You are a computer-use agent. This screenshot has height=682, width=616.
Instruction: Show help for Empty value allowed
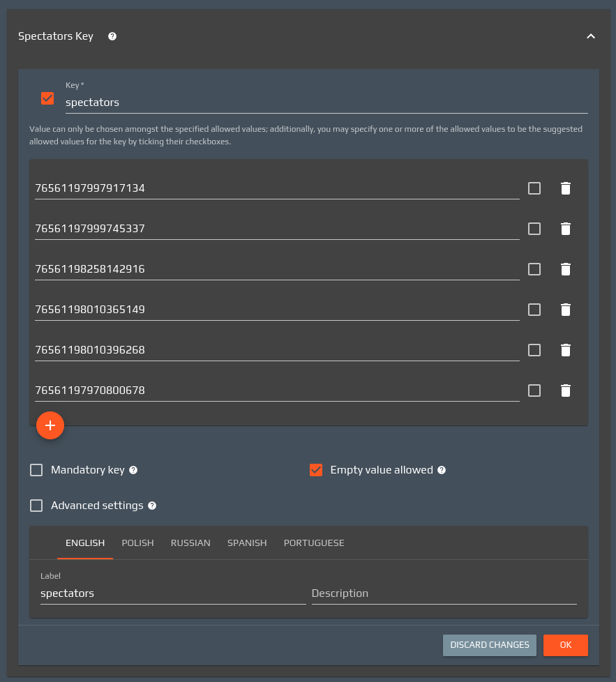442,470
